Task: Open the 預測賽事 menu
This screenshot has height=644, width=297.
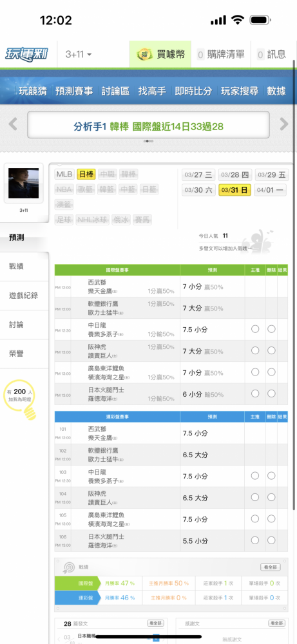Action: (74, 91)
